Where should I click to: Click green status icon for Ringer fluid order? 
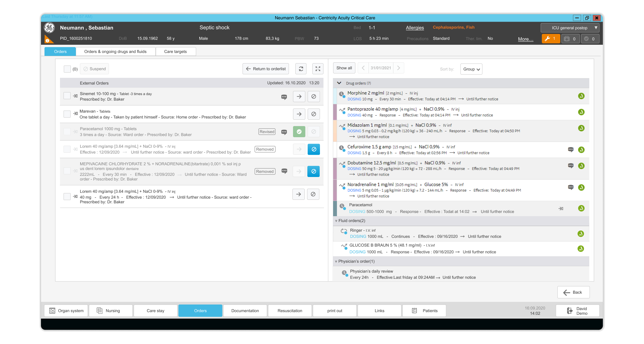(581, 234)
